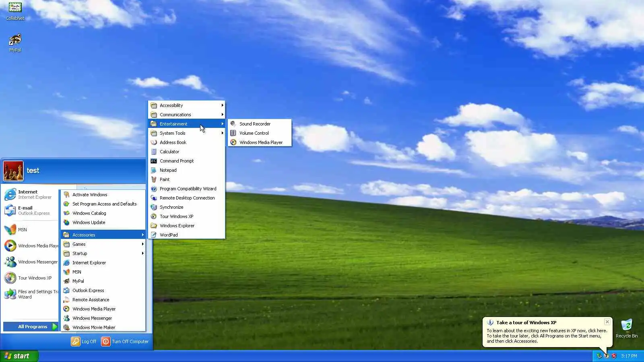Open Windows Media Player in Start menu's left column
The image size is (644, 362).
click(31, 246)
